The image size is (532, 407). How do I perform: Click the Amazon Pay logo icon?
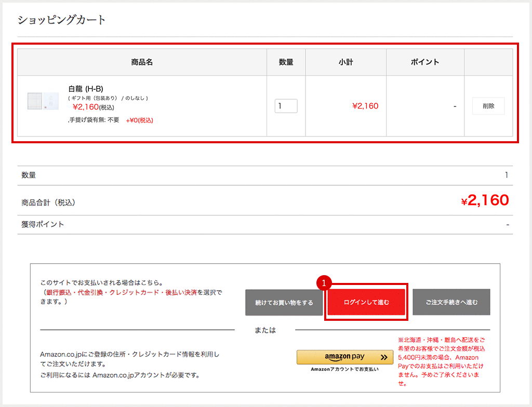(344, 357)
